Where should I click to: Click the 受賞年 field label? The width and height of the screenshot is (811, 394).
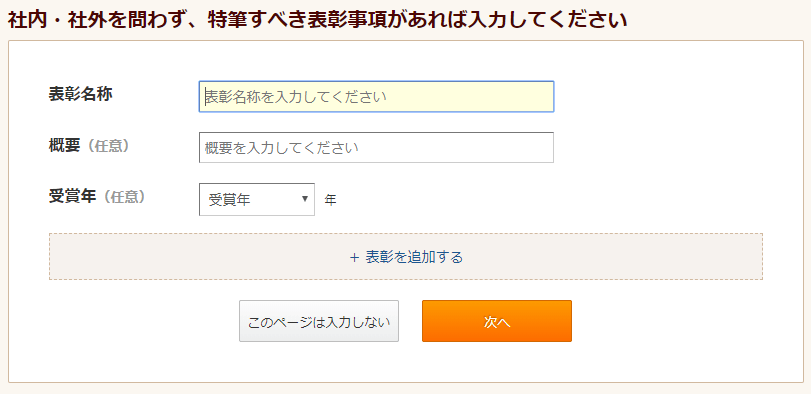(x=72, y=196)
